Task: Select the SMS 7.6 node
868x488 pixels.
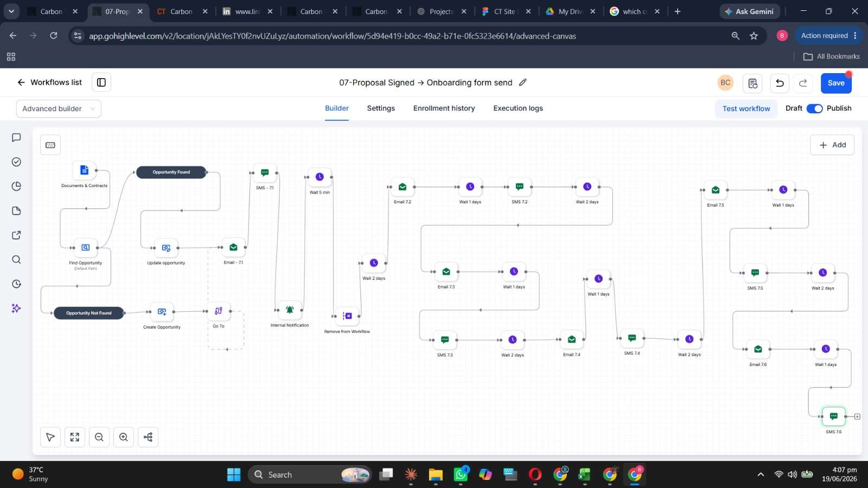Action: [x=834, y=417]
